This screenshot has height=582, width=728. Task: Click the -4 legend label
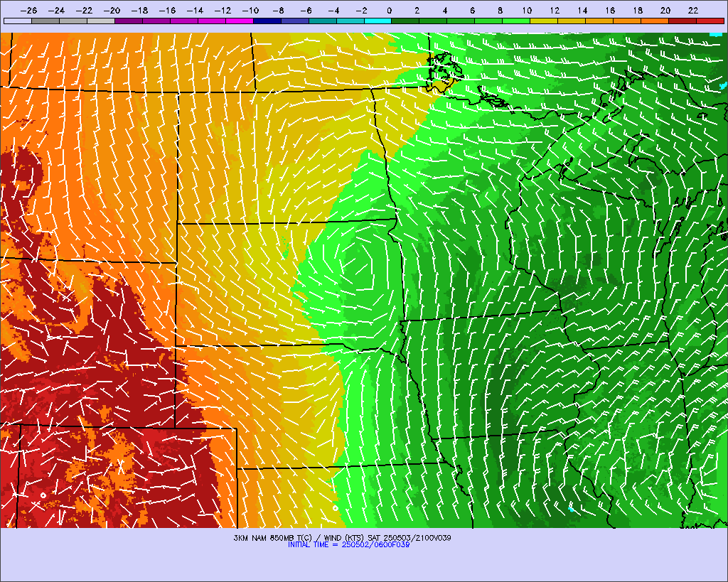(x=333, y=10)
